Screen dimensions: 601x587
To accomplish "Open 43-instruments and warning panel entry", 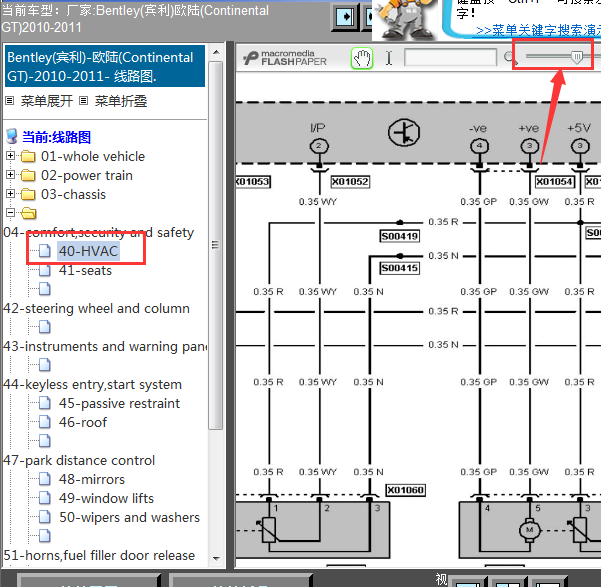I will click(105, 346).
